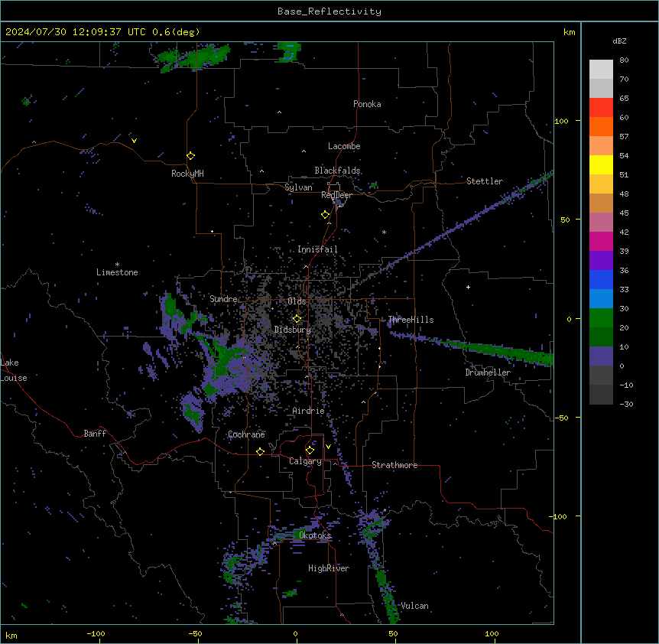Image resolution: width=659 pixels, height=644 pixels.
Task: Click the Strathmore label
Action: coord(394,465)
